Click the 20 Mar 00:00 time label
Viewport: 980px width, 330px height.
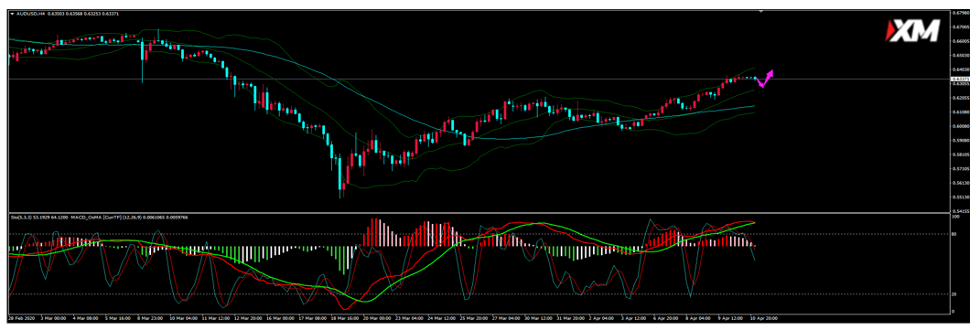(377, 317)
